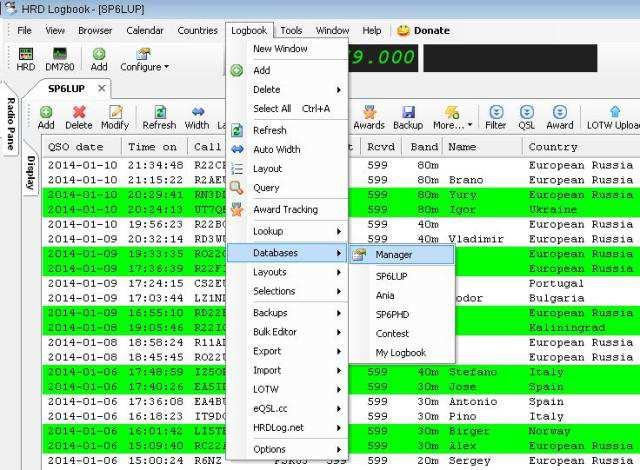Choose Award Tracking menu item
640x470 pixels.
[285, 209]
